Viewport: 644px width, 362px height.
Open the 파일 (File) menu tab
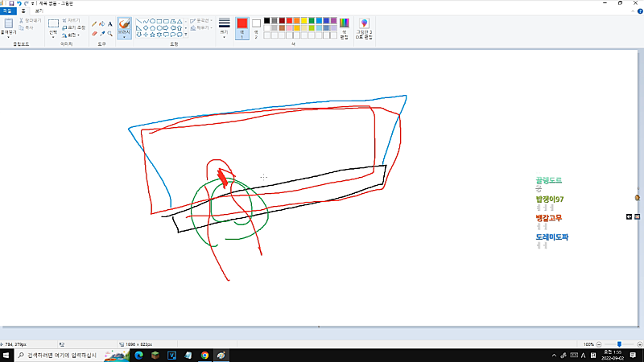[7, 11]
